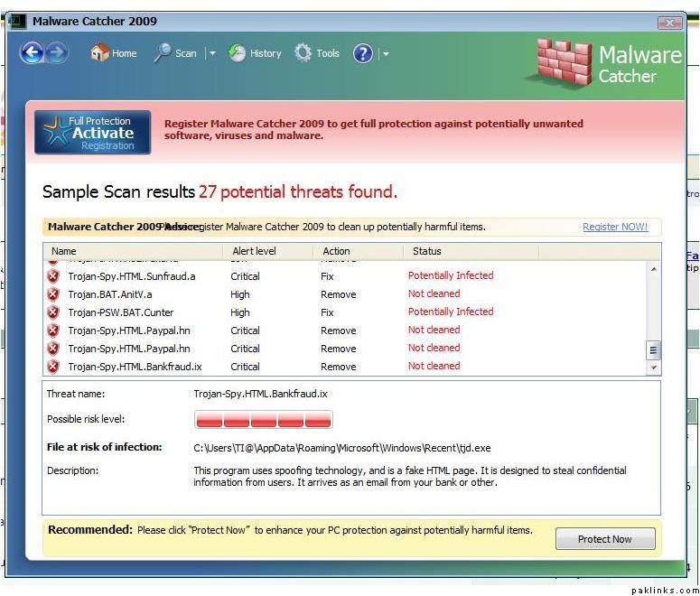Click red shield icon beside Trojan.BAT.AnitV.a
Viewport: 700px width, 596px height.
pyautogui.click(x=53, y=294)
